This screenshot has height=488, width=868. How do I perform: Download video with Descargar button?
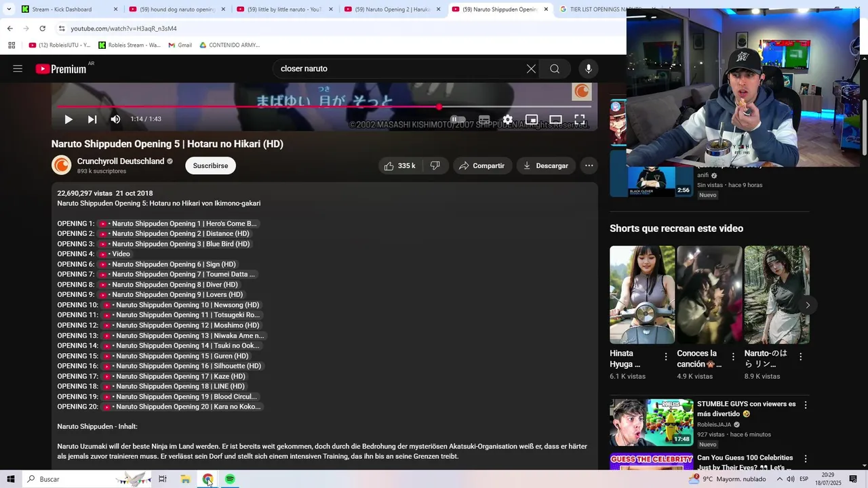point(546,165)
